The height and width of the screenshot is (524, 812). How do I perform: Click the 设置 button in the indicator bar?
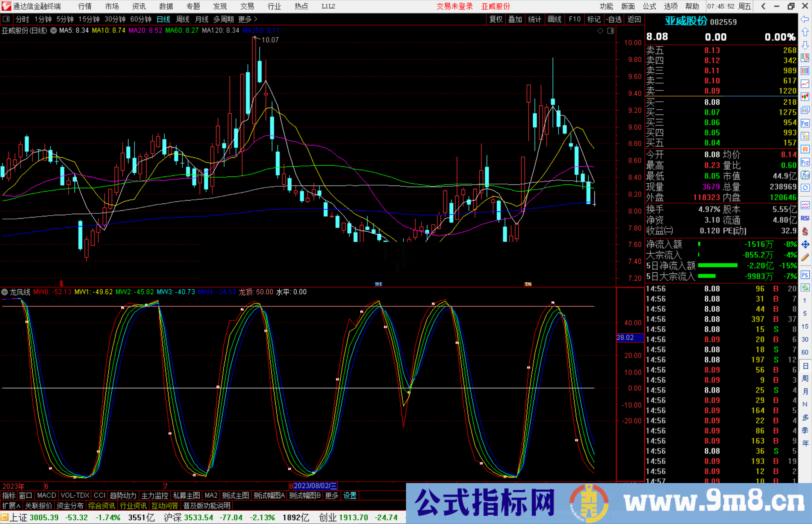click(350, 495)
